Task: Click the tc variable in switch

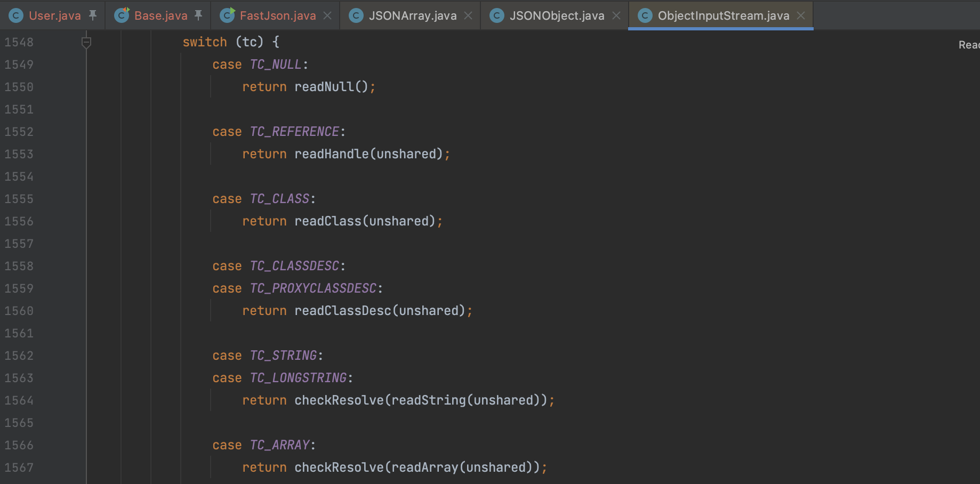Action: click(x=250, y=42)
